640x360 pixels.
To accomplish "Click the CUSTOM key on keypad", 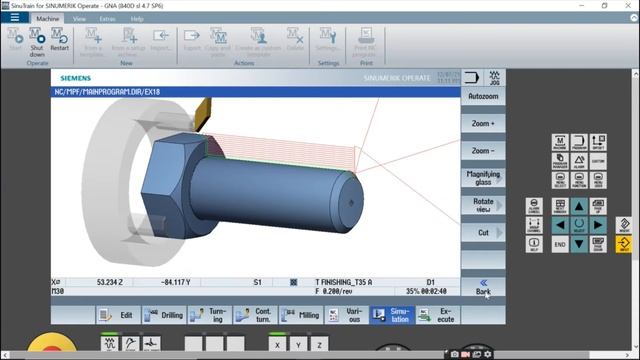I will pyautogui.click(x=598, y=161).
